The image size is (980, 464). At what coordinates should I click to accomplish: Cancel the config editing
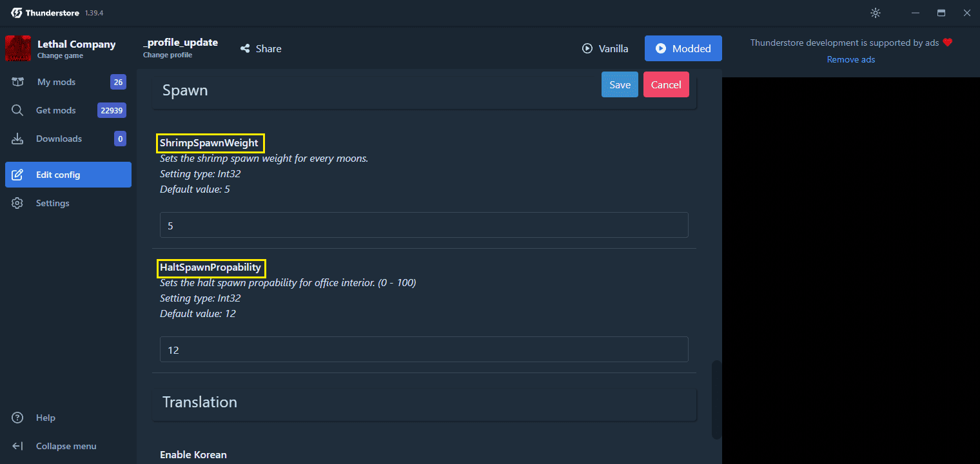[x=666, y=84]
